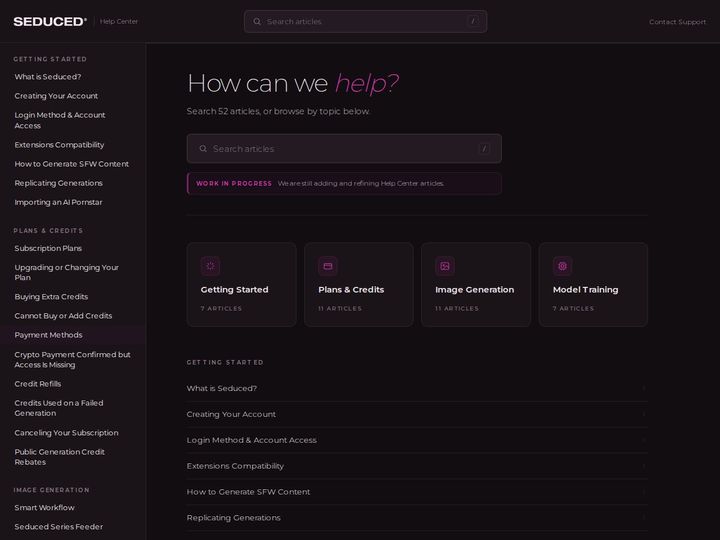Image resolution: width=720 pixels, height=540 pixels.
Task: Focus the main Search articles box
Action: coord(344,149)
